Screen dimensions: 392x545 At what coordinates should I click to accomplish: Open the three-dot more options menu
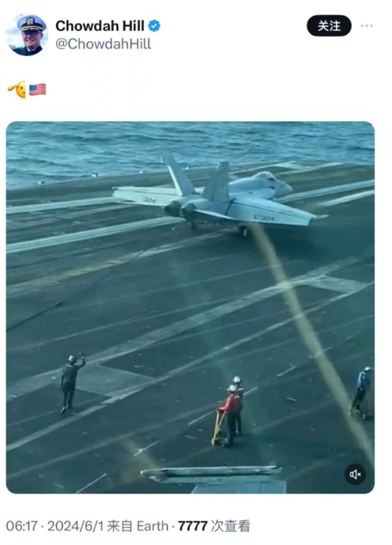click(367, 25)
